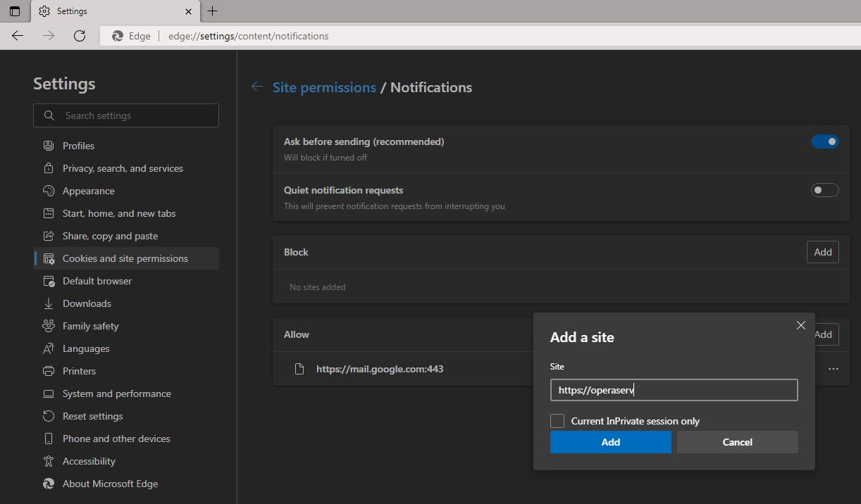Select Appearance in the sidebar
This screenshot has height=504, width=861.
(88, 191)
